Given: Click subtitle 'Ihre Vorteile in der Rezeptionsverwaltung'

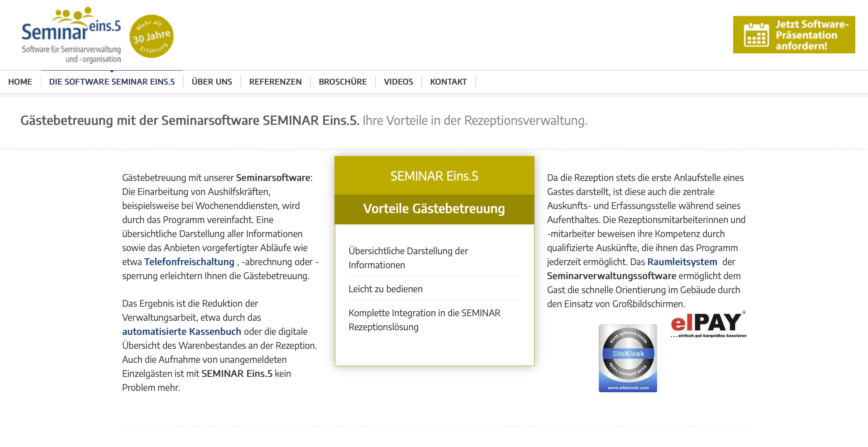Looking at the screenshot, I should click(x=475, y=121).
